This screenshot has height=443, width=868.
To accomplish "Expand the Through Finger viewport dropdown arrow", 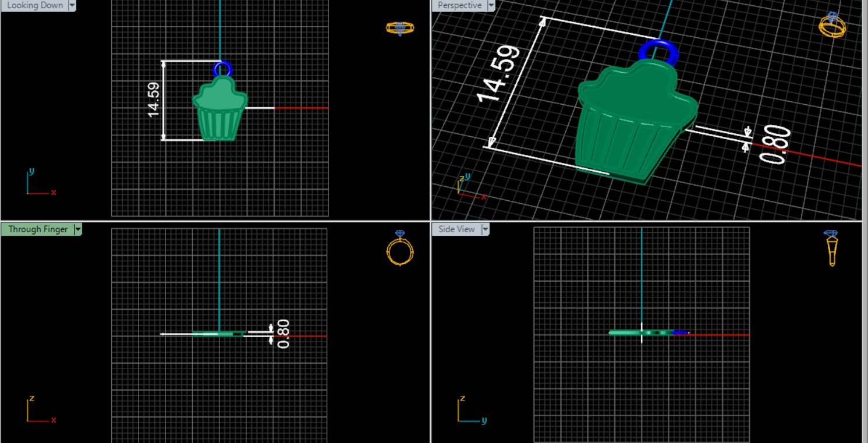I will click(x=78, y=229).
